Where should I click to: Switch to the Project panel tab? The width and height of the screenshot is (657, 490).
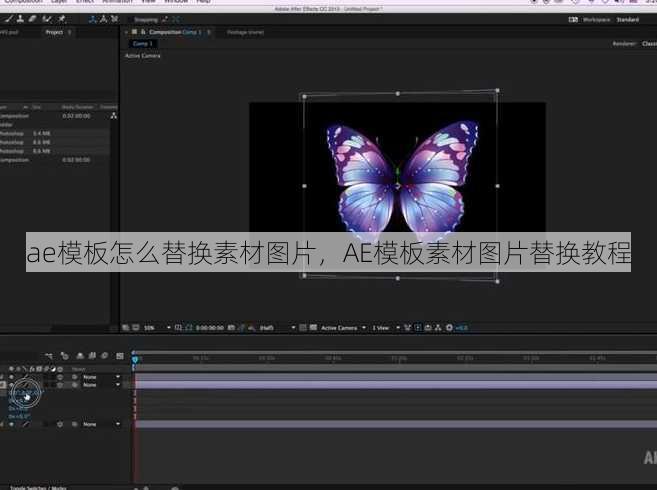[x=54, y=32]
